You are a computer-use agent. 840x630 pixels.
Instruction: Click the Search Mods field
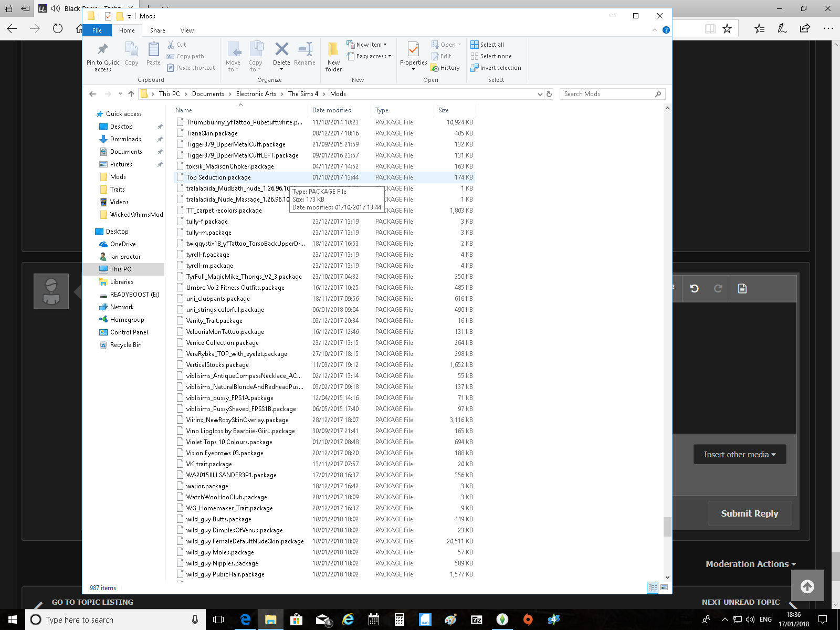coord(613,94)
